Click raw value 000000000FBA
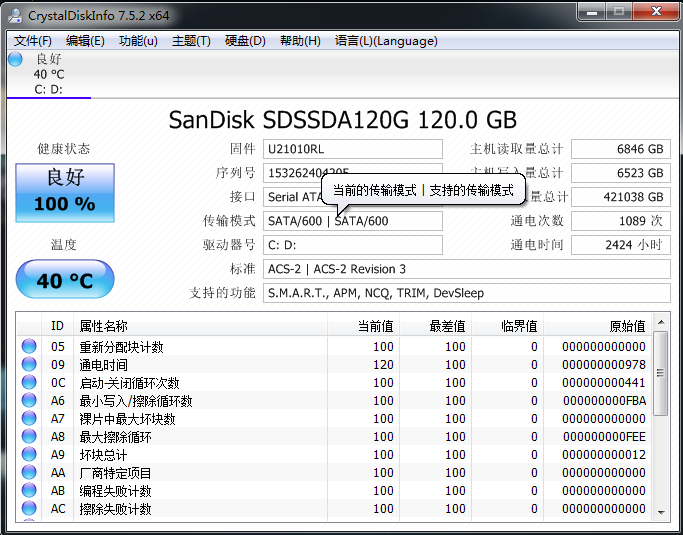Viewport: 683px width, 535px height. [604, 400]
